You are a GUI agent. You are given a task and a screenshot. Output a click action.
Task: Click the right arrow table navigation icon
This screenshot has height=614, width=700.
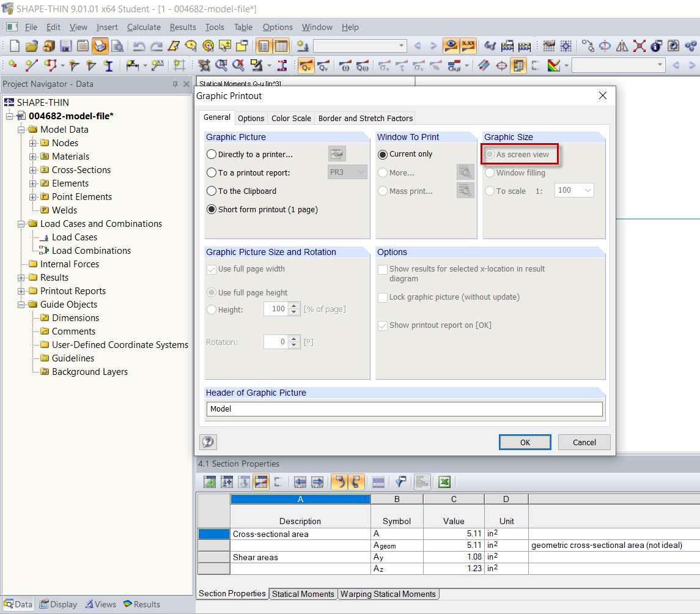pos(317,482)
